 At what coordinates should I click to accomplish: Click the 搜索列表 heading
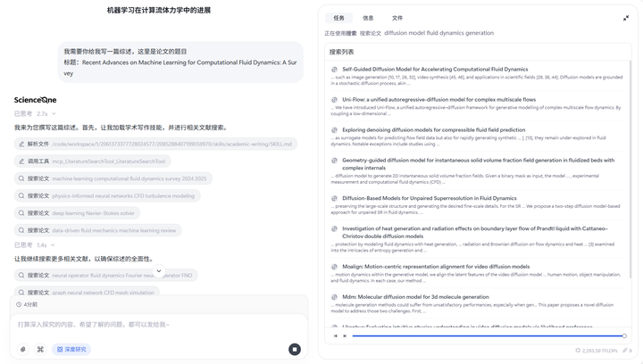tap(341, 52)
